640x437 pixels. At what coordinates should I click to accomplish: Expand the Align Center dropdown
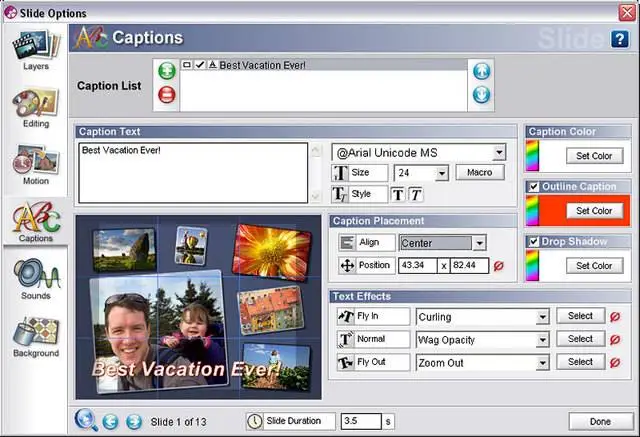coord(480,243)
